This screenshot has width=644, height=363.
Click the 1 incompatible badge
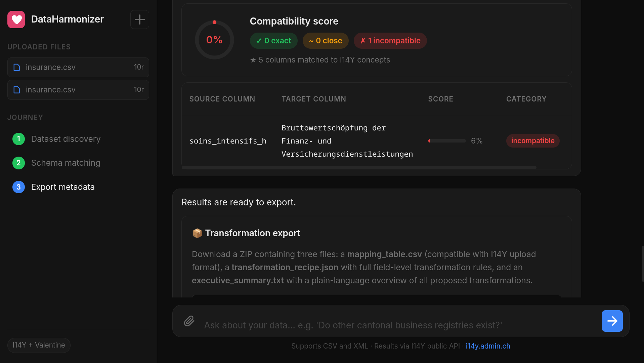click(x=390, y=41)
